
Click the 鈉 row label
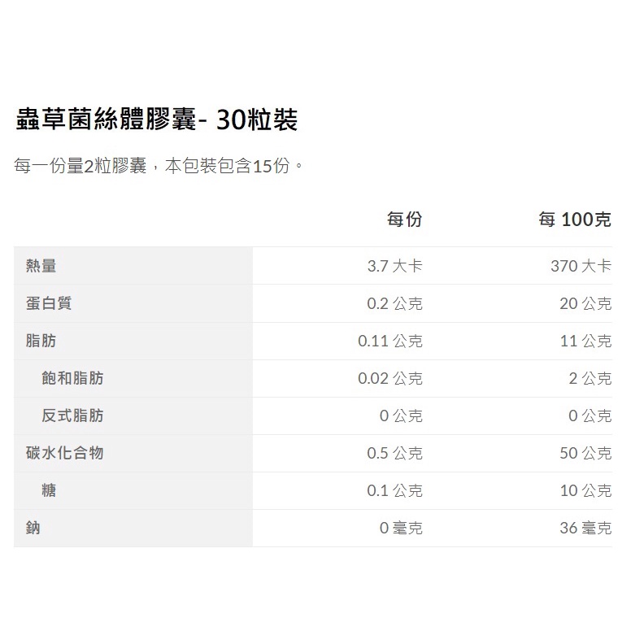(x=33, y=528)
